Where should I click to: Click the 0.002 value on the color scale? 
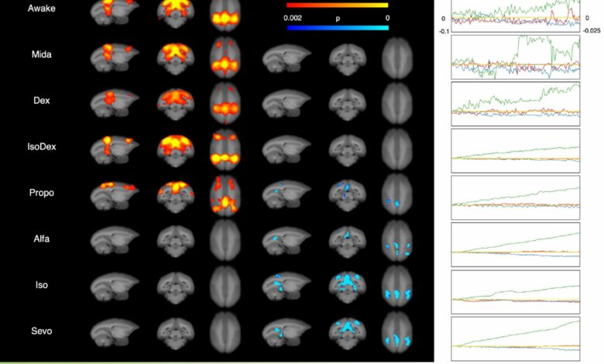[x=293, y=18]
